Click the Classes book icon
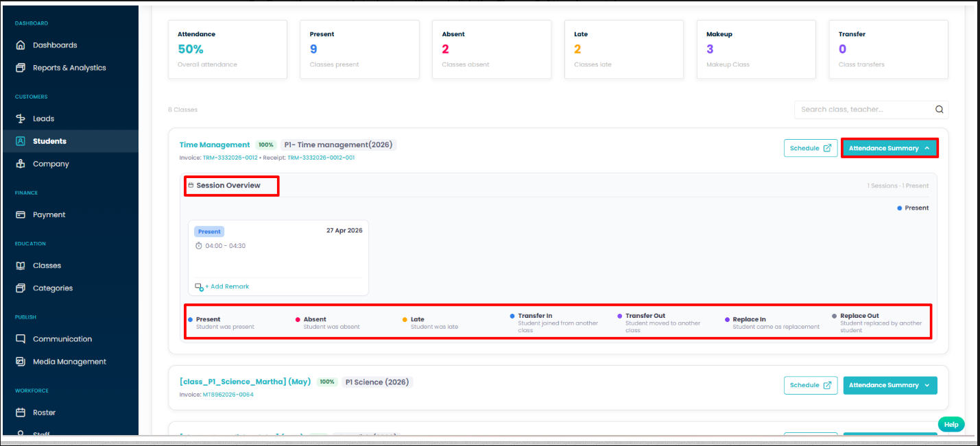The height and width of the screenshot is (446, 980). [21, 265]
